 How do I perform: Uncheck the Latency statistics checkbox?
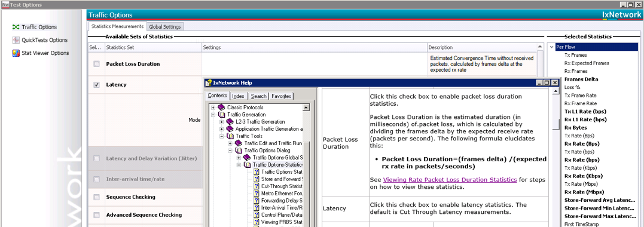(96, 85)
